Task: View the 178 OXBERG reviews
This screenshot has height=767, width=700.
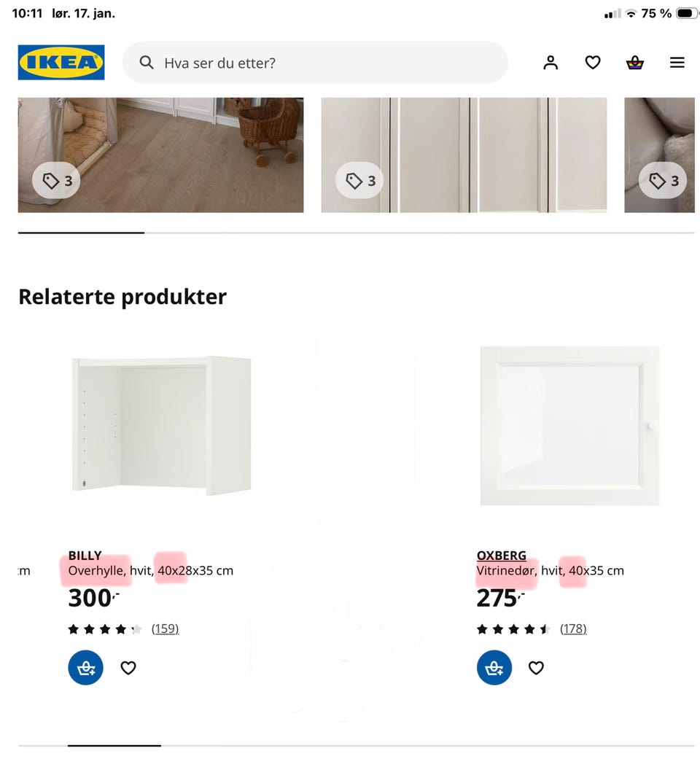Action: click(x=573, y=628)
